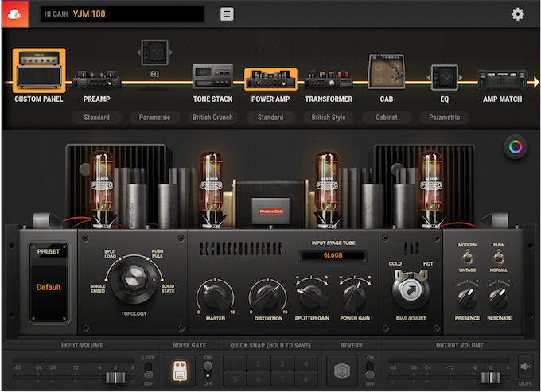Click the HI GAIN YJM 100 preset name field
Viewport: 541px width, 392px height.
123,14
